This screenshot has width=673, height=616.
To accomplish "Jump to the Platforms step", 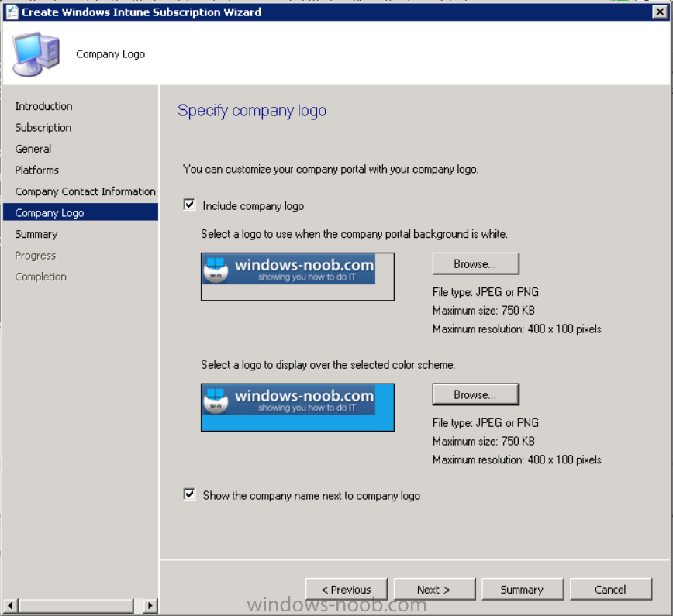I will pyautogui.click(x=37, y=170).
